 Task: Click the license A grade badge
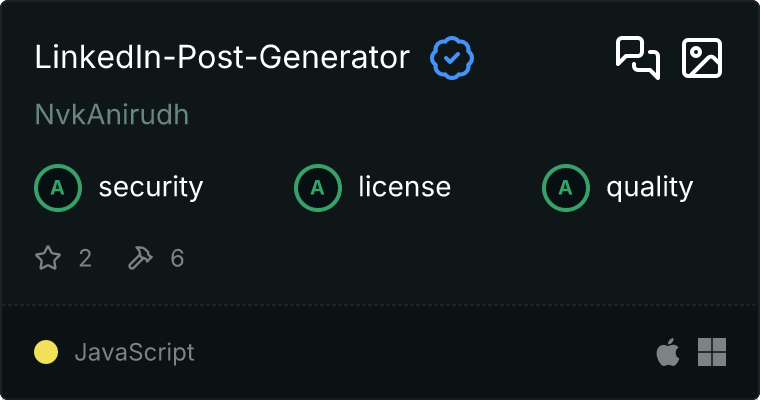[317, 187]
